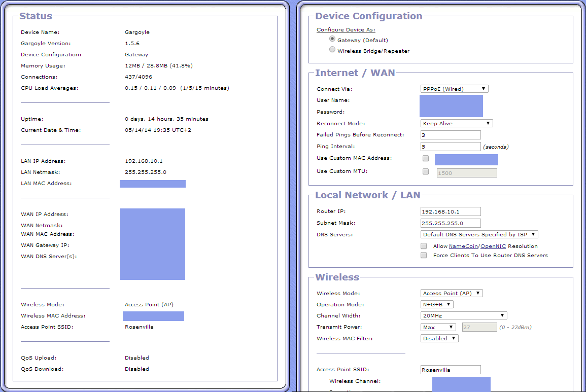The width and height of the screenshot is (586, 392).
Task: Click Status panel SSID value Rosenvilla
Action: click(139, 327)
